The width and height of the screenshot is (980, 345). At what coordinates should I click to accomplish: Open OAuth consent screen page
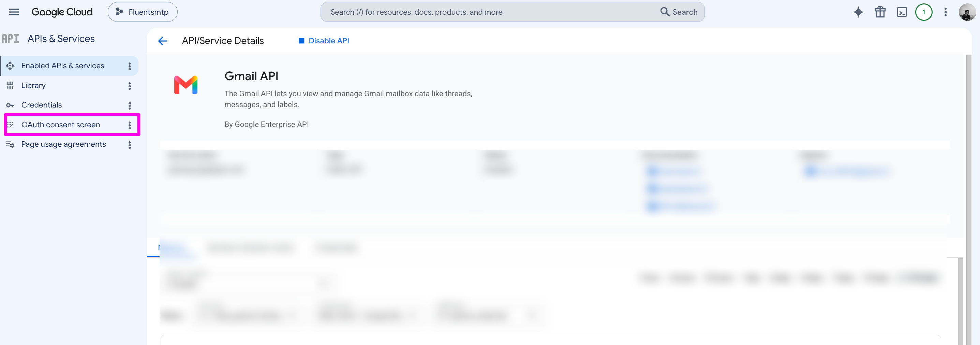pos(61,125)
